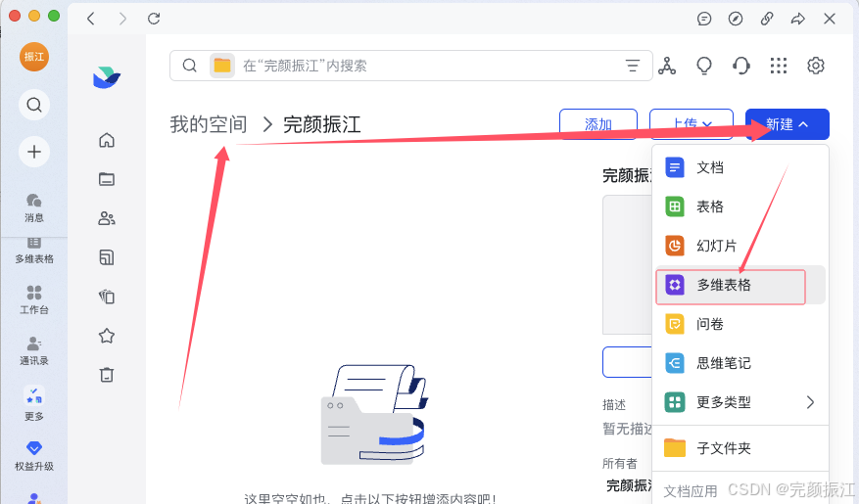Click the magnifier icon in search bar

pos(190,66)
